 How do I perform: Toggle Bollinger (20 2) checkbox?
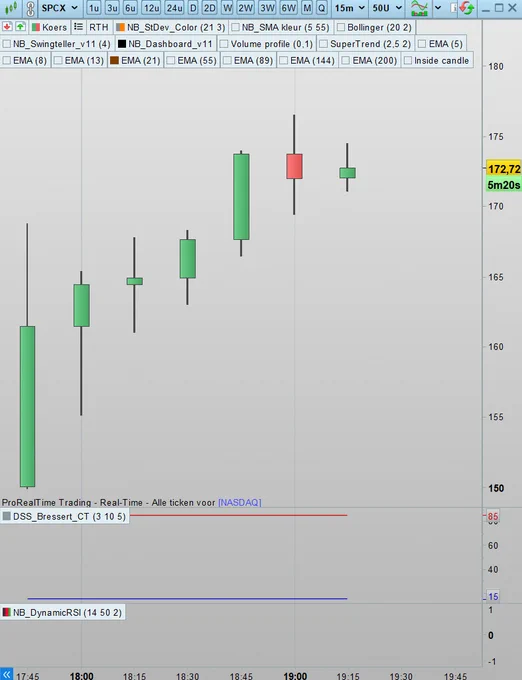tap(341, 27)
